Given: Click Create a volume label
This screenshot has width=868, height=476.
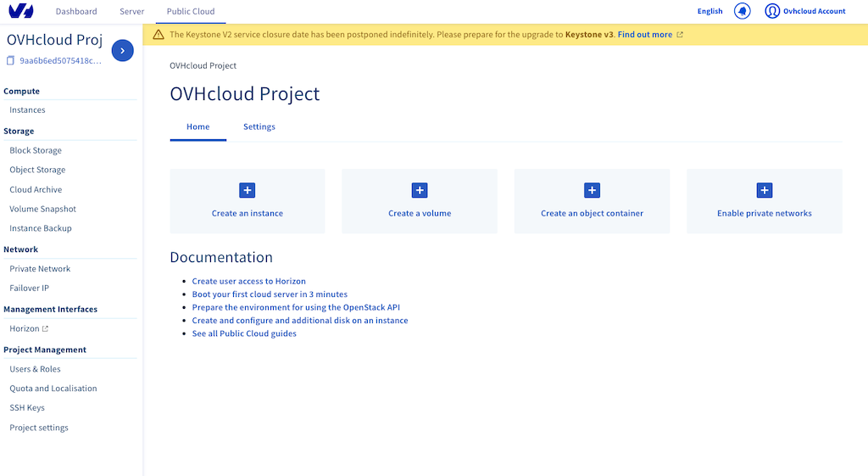Looking at the screenshot, I should (420, 213).
